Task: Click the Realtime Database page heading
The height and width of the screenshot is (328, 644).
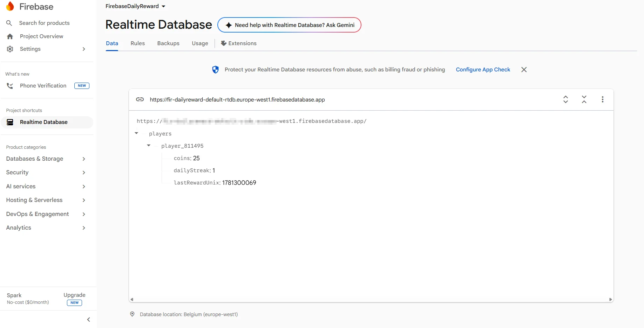Action: coord(159,25)
